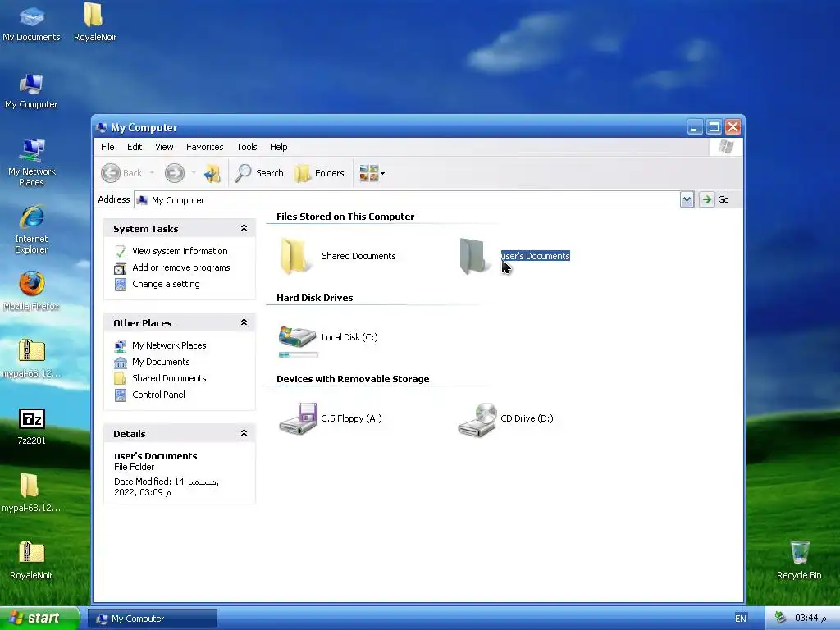Click the Windows flag logo in menu bar

[x=726, y=147]
